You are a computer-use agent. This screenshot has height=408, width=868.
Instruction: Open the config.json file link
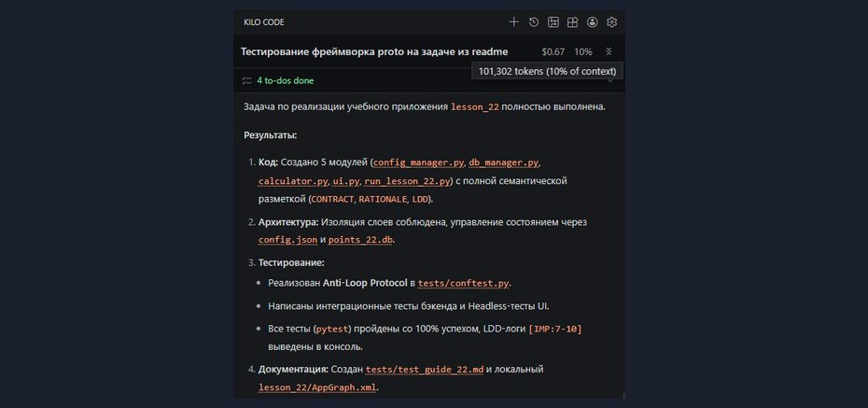click(287, 240)
